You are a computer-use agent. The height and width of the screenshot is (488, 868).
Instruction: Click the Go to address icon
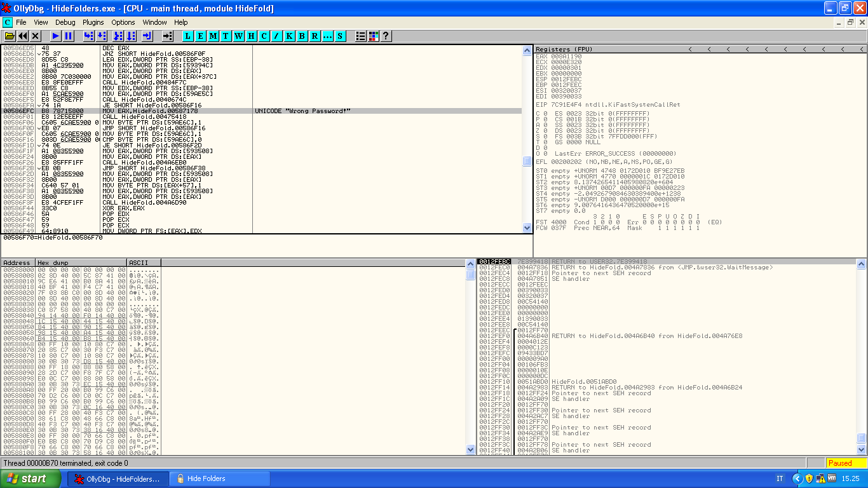pyautogui.click(x=168, y=36)
